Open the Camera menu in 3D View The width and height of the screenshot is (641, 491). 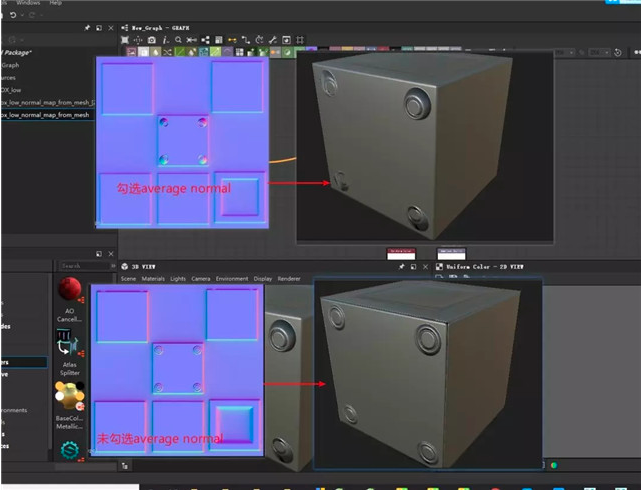tap(201, 279)
